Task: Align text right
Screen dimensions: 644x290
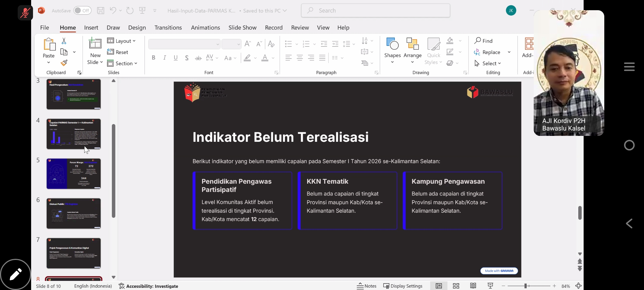Action: coord(311,58)
